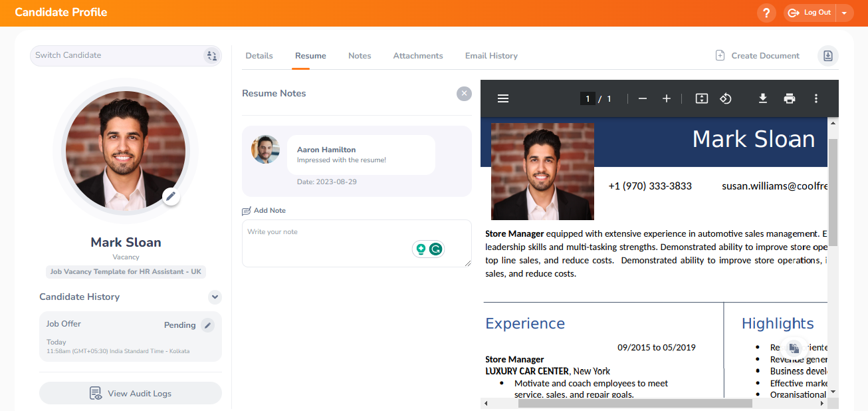The image size is (868, 411).
Task: Click the switch candidate people icon
Action: click(211, 56)
